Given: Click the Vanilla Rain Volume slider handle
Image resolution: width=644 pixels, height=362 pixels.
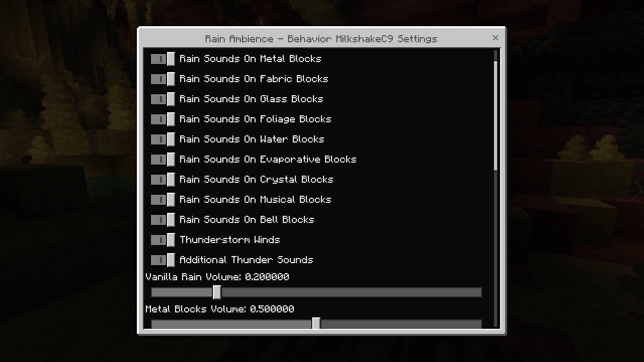Looking at the screenshot, I should pos(217,292).
